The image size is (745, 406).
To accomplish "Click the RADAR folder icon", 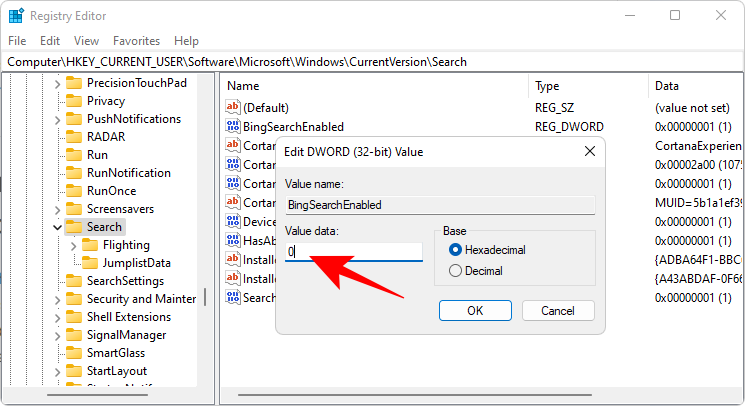I will [x=74, y=137].
